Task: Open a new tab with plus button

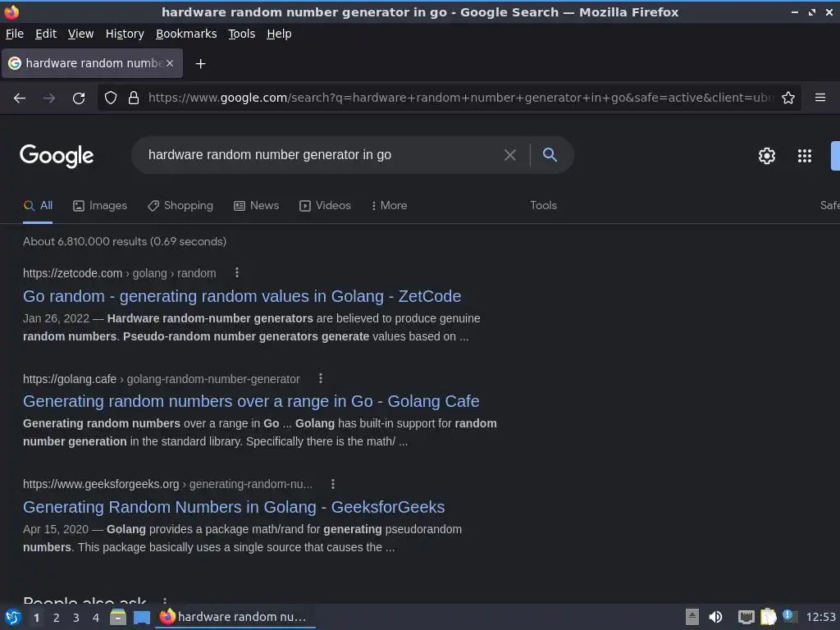Action: pos(200,64)
